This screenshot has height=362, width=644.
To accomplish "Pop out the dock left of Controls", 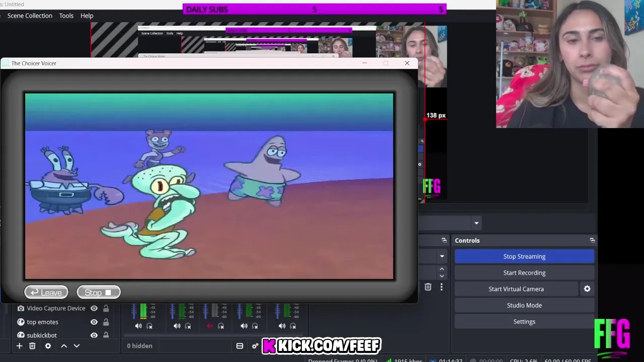I will tap(444, 240).
